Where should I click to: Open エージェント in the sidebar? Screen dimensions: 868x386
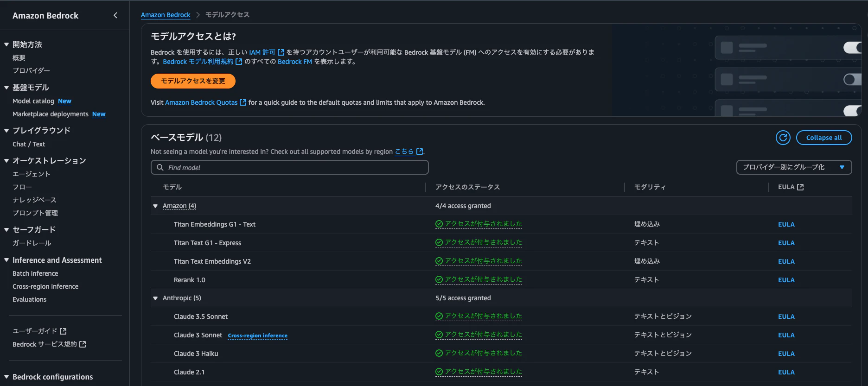click(32, 174)
